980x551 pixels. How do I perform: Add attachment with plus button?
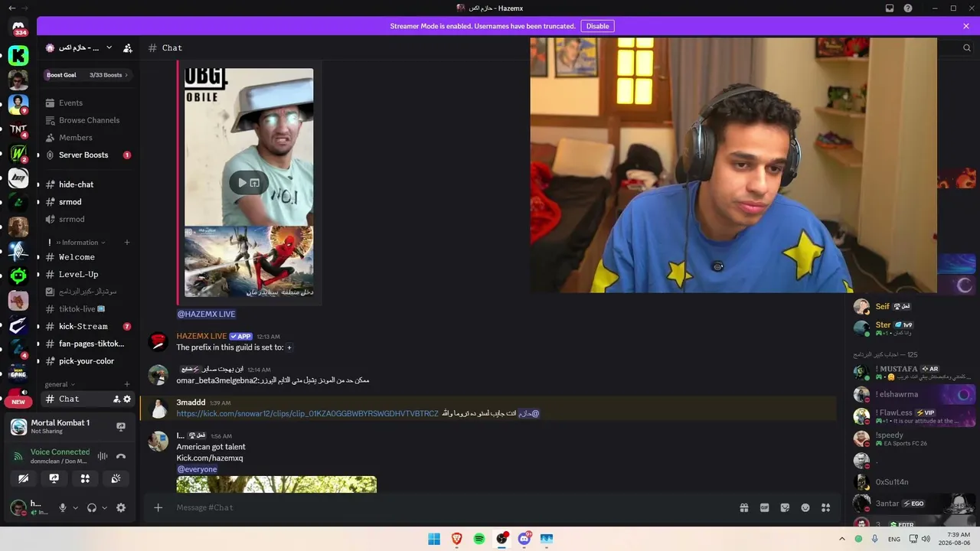tap(158, 507)
